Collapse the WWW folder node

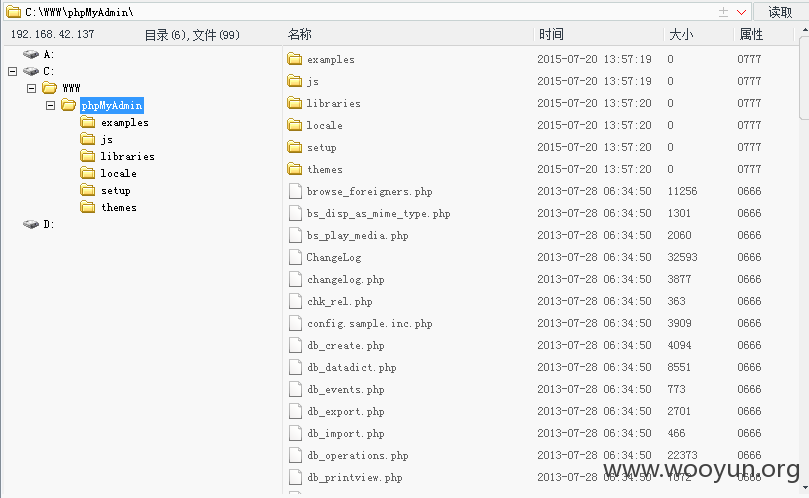(31, 88)
